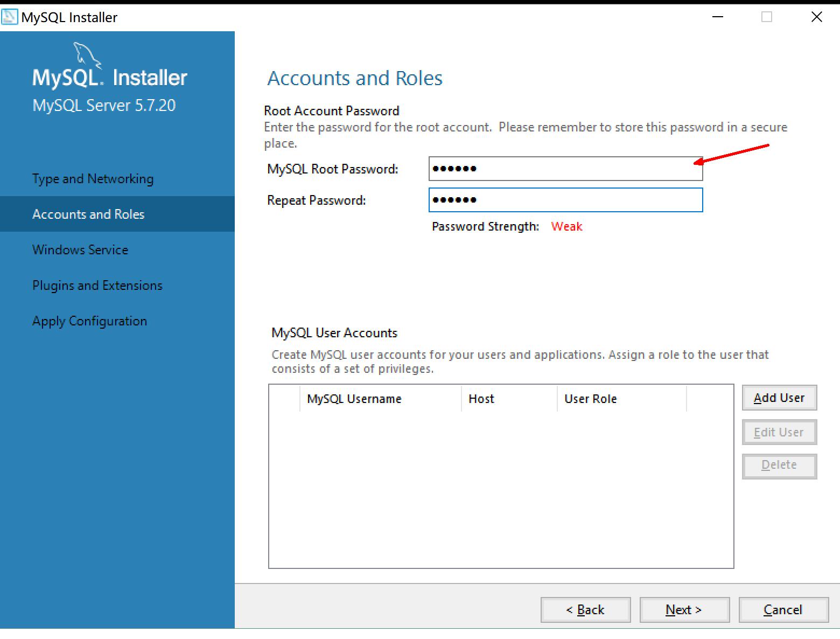840x639 pixels.
Task: Click the Accounts and Roles heading
Action: pos(355,78)
